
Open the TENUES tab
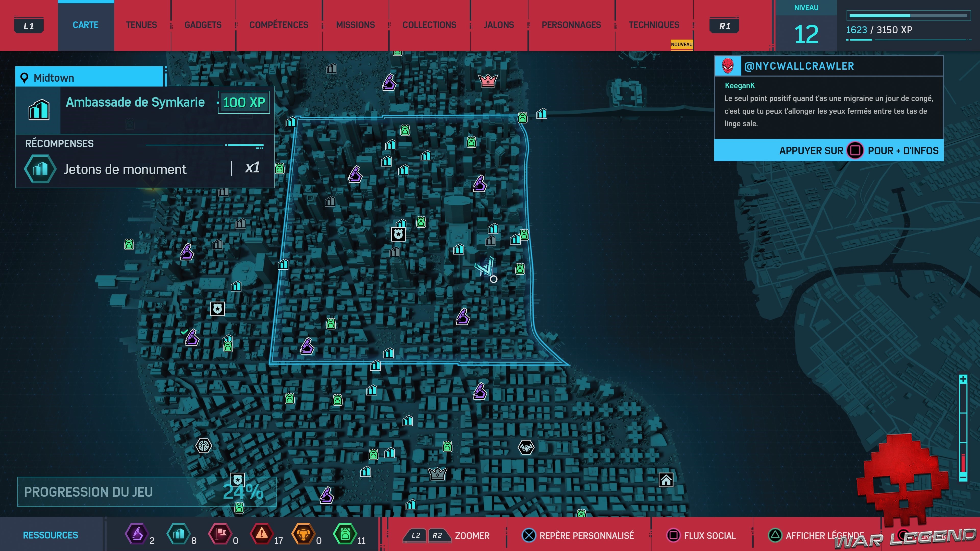(x=141, y=25)
